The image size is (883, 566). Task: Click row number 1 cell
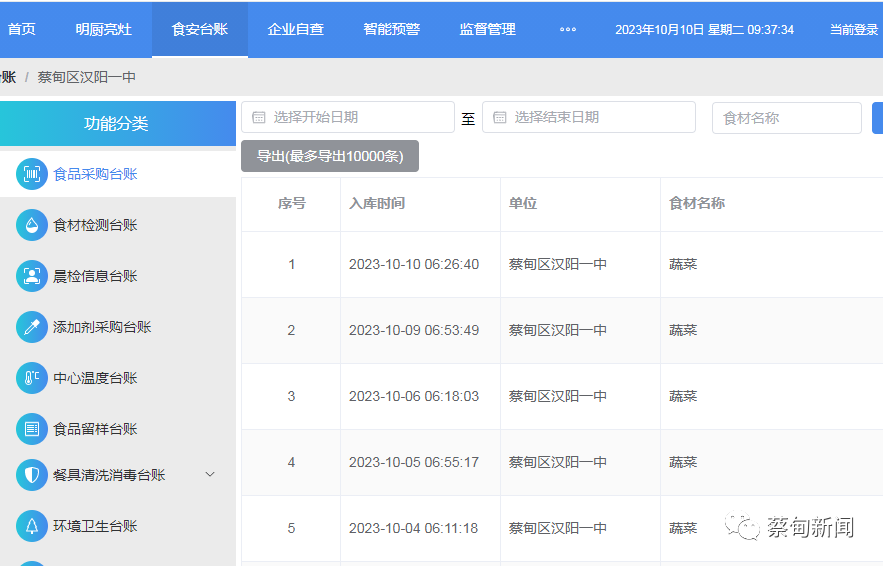tap(291, 264)
